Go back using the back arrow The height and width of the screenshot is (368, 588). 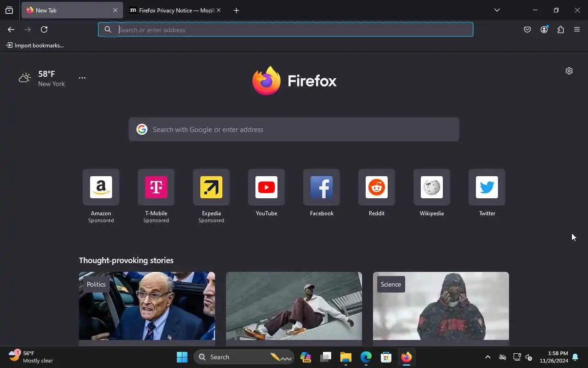coord(11,29)
